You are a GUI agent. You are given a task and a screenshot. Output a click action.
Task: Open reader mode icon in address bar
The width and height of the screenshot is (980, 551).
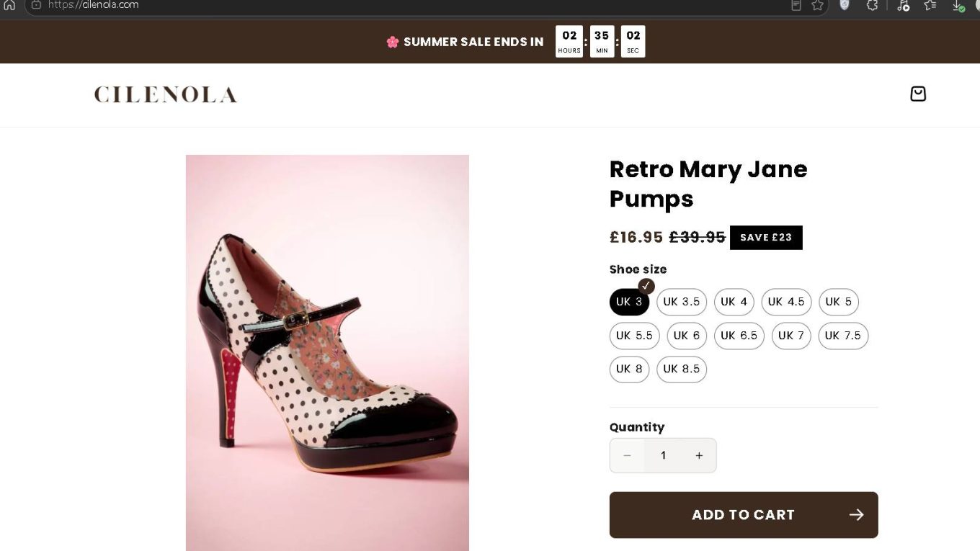tap(796, 5)
